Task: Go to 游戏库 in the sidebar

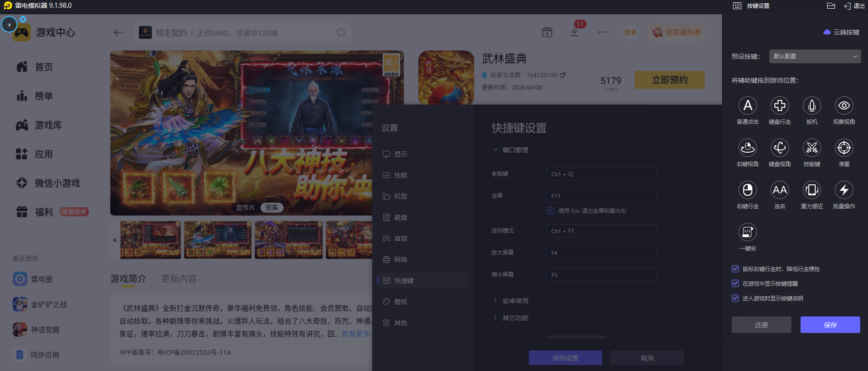Action: [x=39, y=125]
